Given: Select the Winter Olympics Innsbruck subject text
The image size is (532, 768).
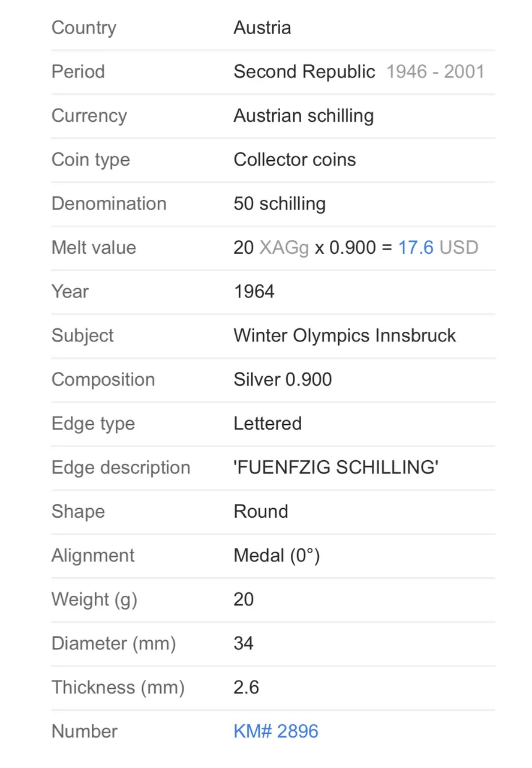Looking at the screenshot, I should (x=345, y=335).
